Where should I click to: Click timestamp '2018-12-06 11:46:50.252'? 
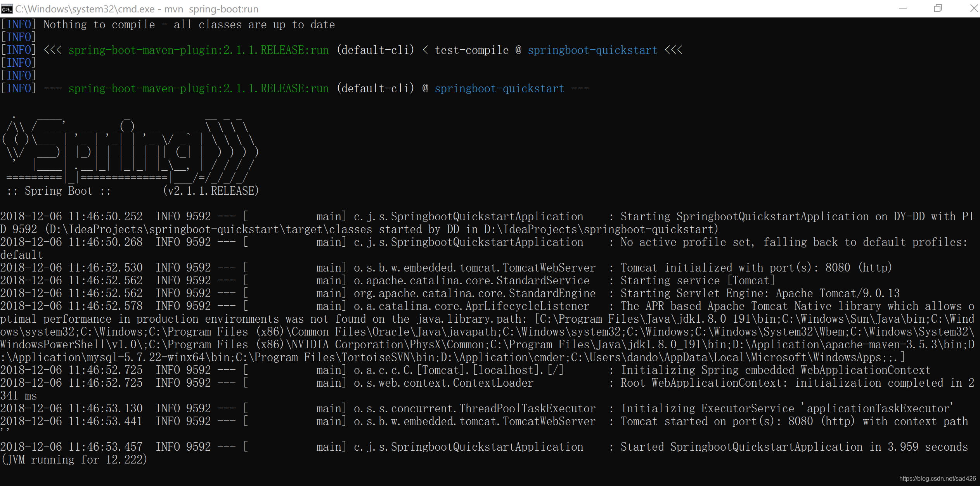71,216
